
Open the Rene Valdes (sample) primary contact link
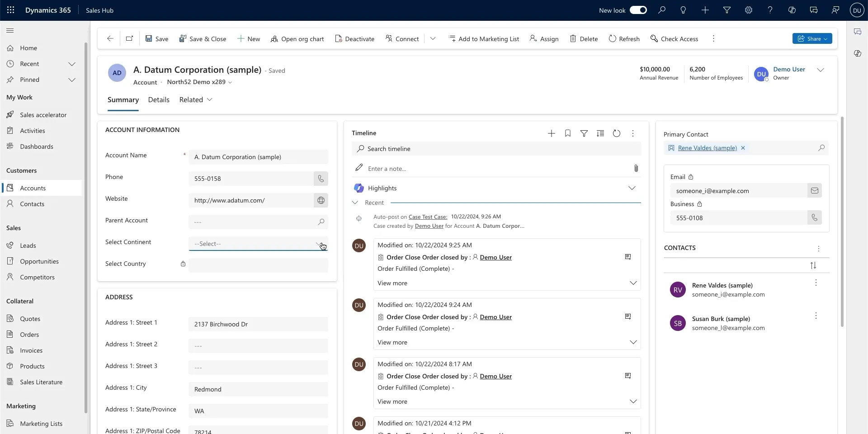(x=707, y=148)
